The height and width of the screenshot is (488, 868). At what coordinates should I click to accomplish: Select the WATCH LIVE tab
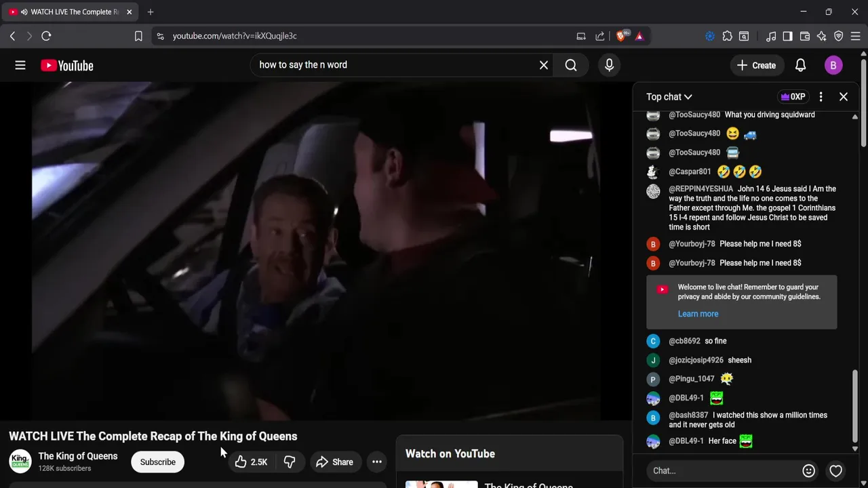(71, 12)
